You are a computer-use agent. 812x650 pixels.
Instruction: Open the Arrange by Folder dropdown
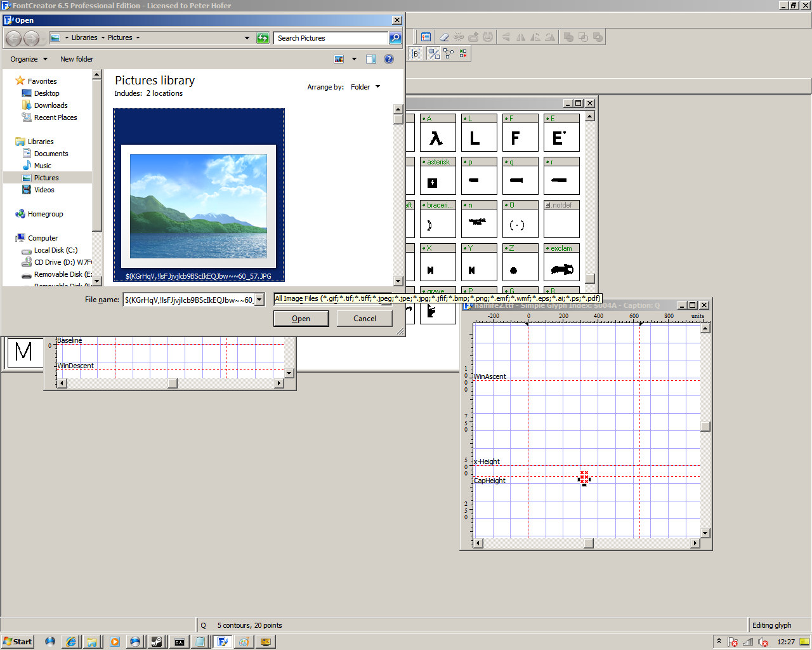click(x=365, y=87)
